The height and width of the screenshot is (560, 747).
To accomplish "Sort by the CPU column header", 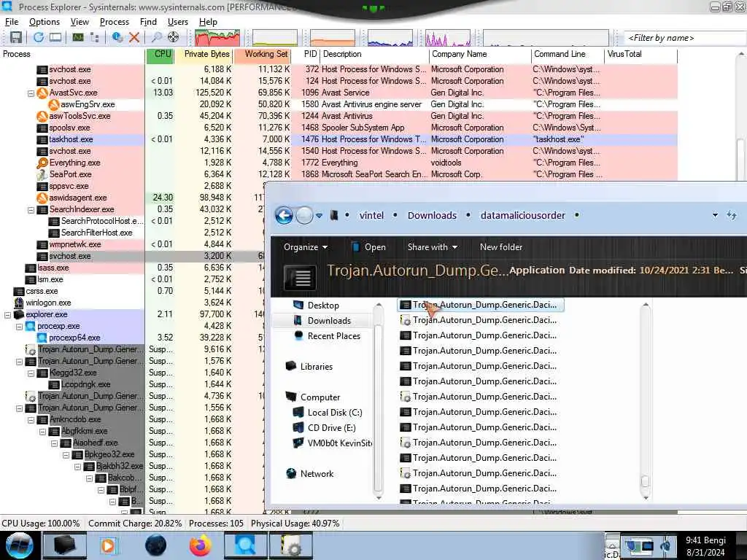I will point(159,54).
